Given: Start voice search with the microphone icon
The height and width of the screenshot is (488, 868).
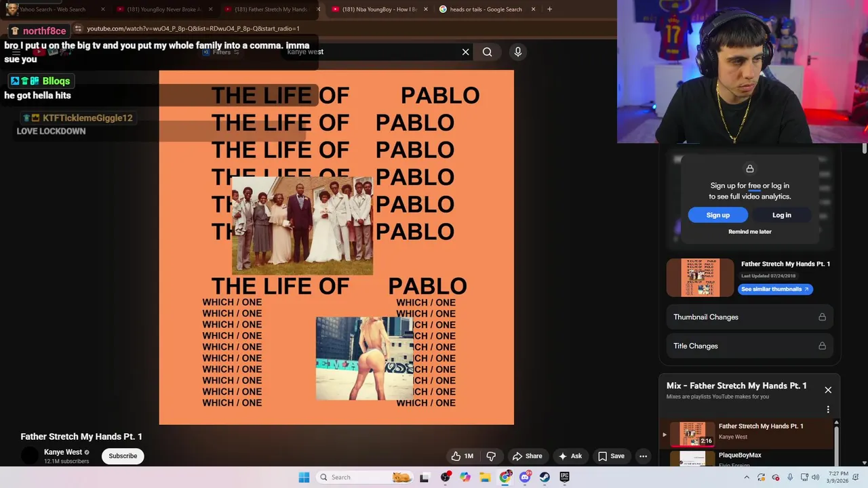Looking at the screenshot, I should 518,52.
